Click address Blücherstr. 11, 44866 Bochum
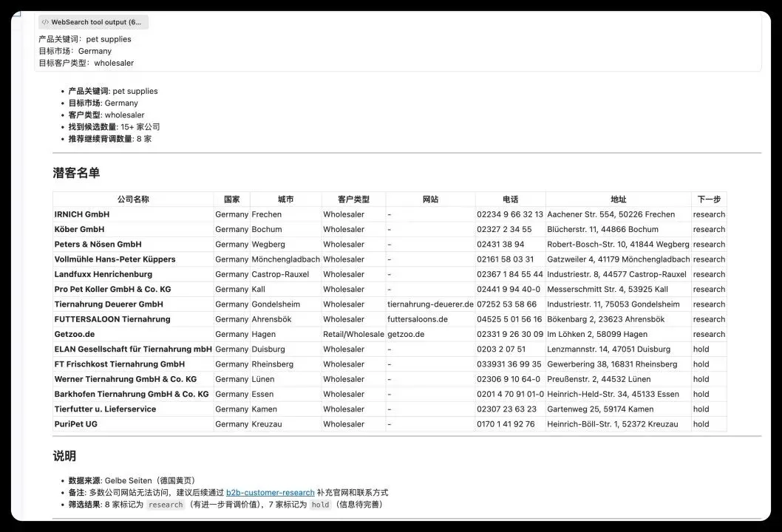This screenshot has height=532, width=782. (602, 229)
